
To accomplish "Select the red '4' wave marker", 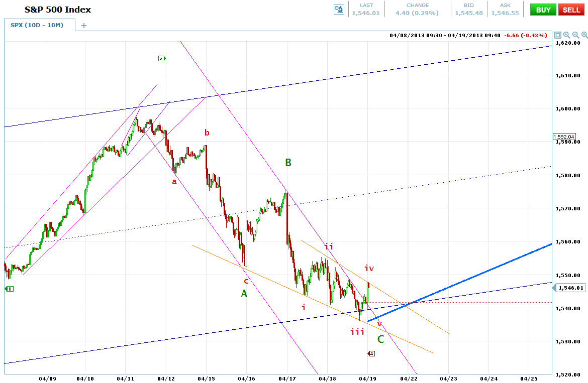I will tap(371, 353).
